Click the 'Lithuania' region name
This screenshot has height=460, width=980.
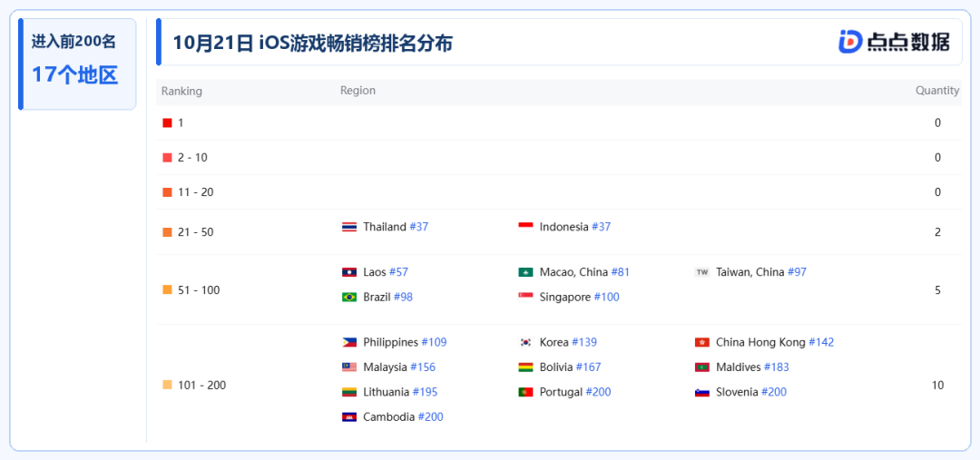pyautogui.click(x=387, y=392)
